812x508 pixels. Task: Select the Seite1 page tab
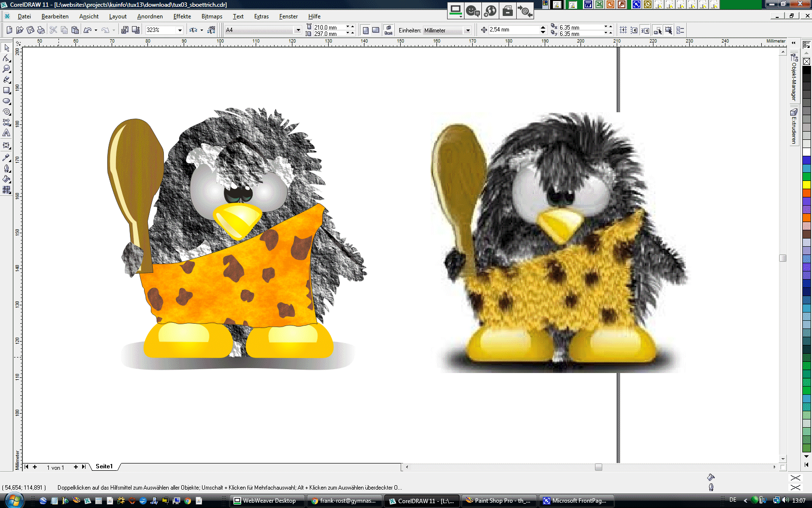pyautogui.click(x=104, y=466)
